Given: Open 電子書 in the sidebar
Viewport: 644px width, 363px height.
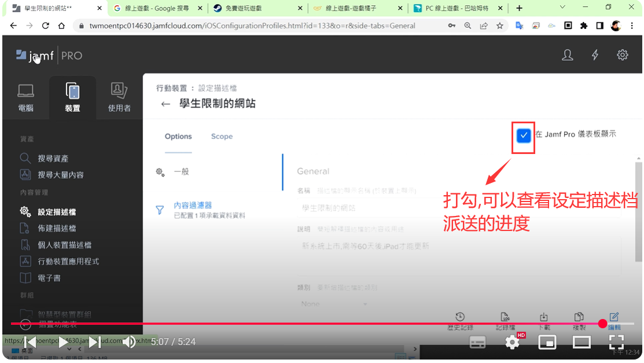Looking at the screenshot, I should [x=41, y=278].
